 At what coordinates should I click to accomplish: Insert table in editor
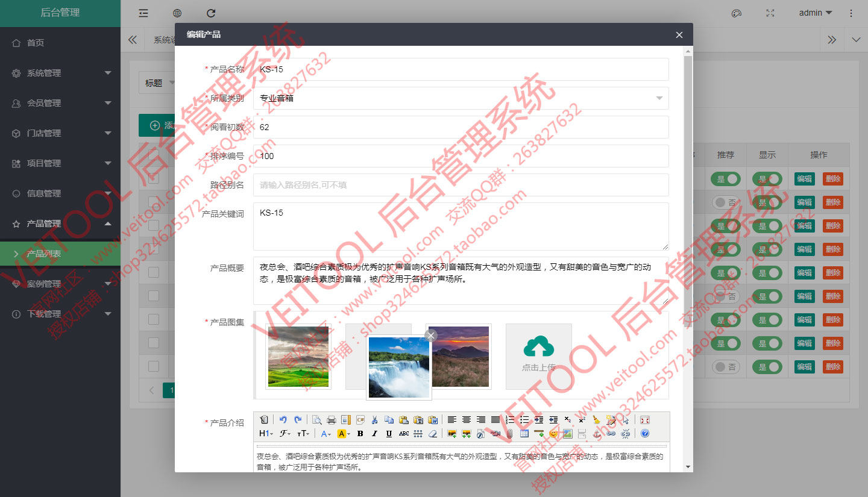pyautogui.click(x=524, y=433)
